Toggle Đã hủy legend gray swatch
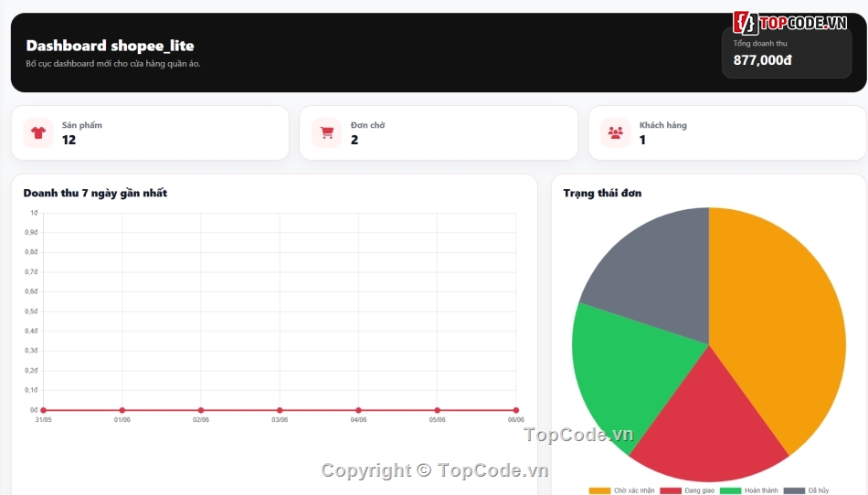The width and height of the screenshot is (868, 495). [794, 490]
